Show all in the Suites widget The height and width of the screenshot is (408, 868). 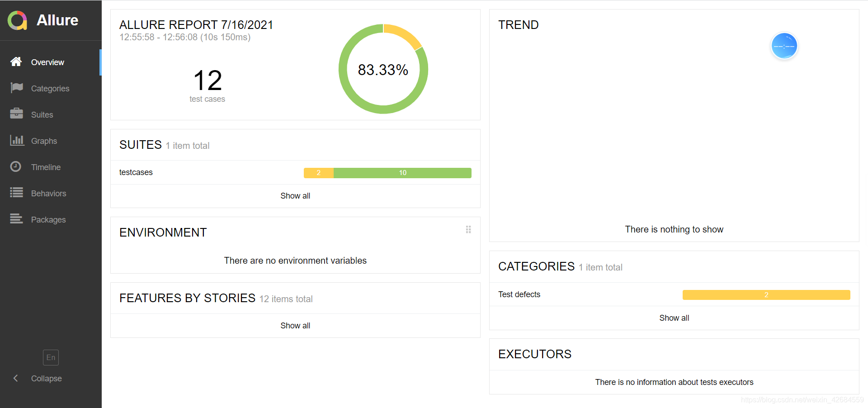click(x=295, y=196)
